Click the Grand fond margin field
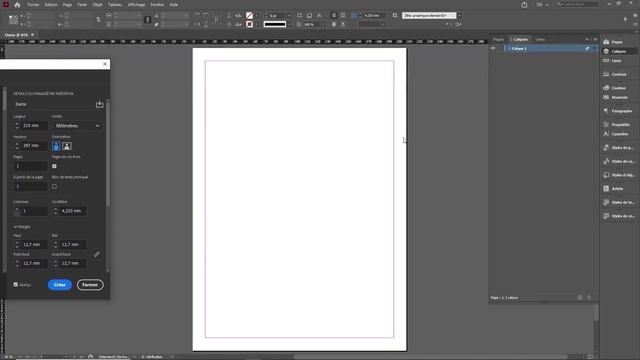Screen dimensions: 640x360 73,263
